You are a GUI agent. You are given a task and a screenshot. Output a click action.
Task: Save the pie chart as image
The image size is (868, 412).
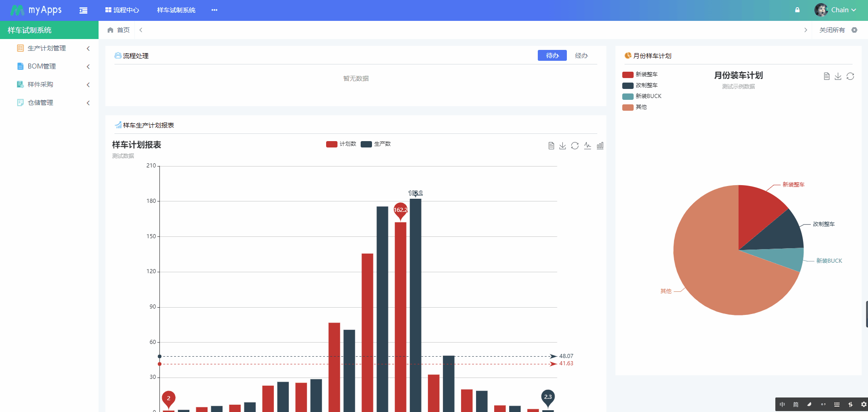click(x=838, y=76)
